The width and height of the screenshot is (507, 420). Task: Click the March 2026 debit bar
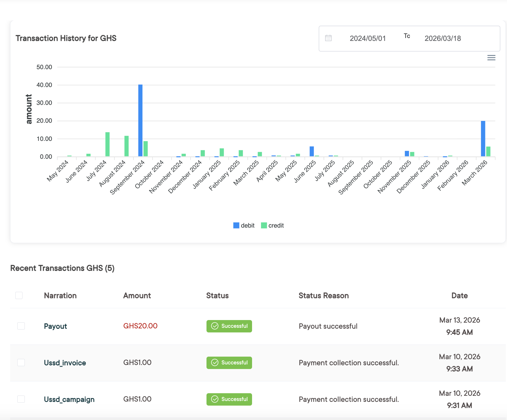click(x=483, y=139)
